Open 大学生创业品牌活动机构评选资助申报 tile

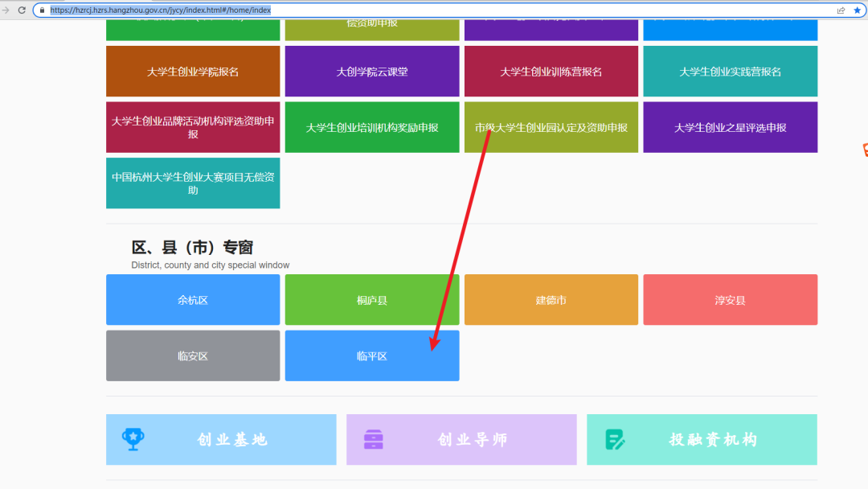[193, 127]
